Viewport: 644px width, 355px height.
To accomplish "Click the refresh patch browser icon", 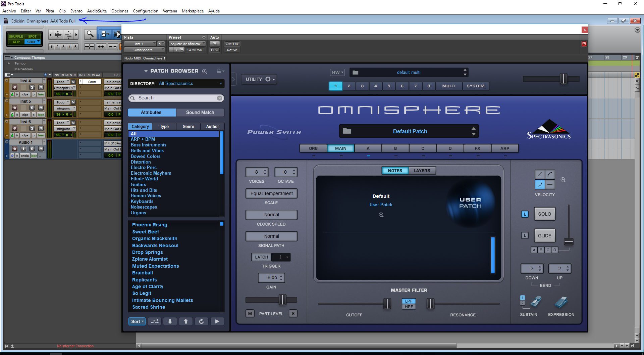I will click(201, 321).
